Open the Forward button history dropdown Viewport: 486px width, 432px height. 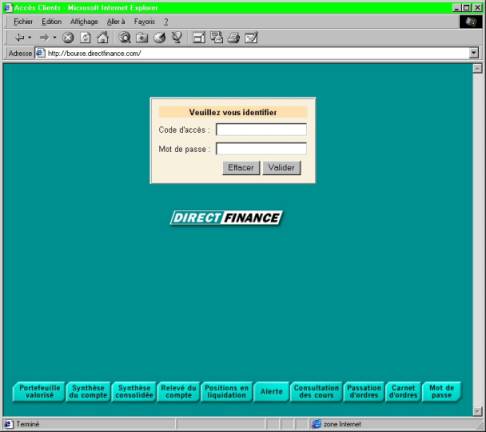pos(54,38)
